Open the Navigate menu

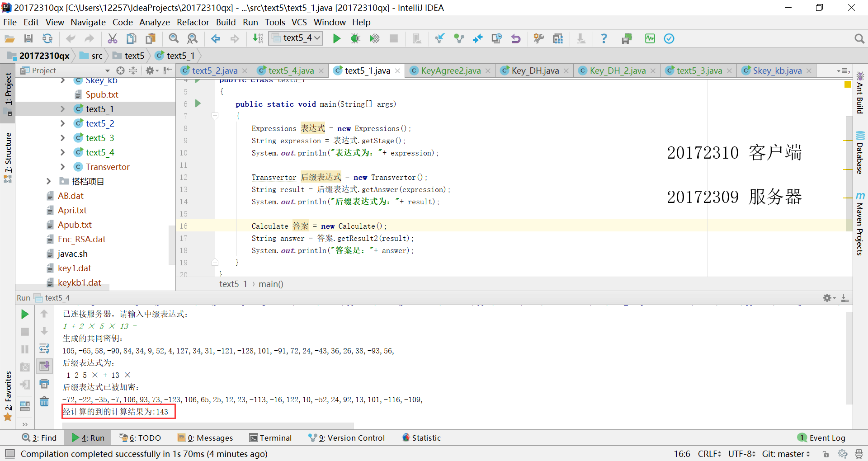click(88, 22)
